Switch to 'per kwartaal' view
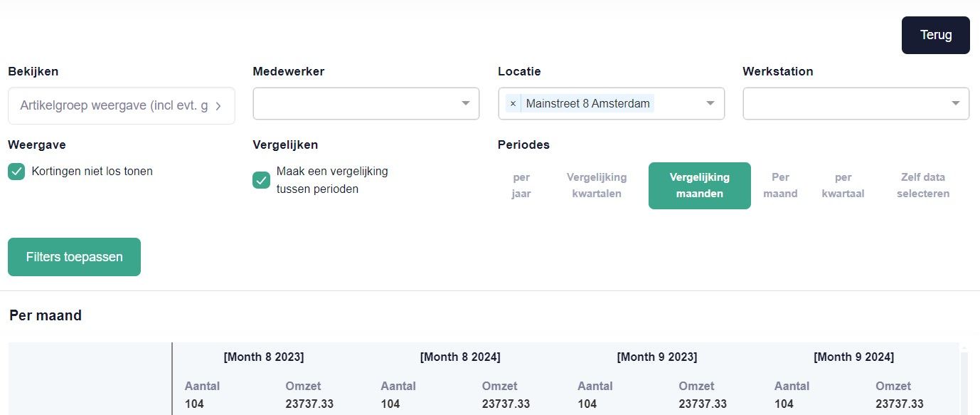This screenshot has height=415, width=980. (843, 185)
